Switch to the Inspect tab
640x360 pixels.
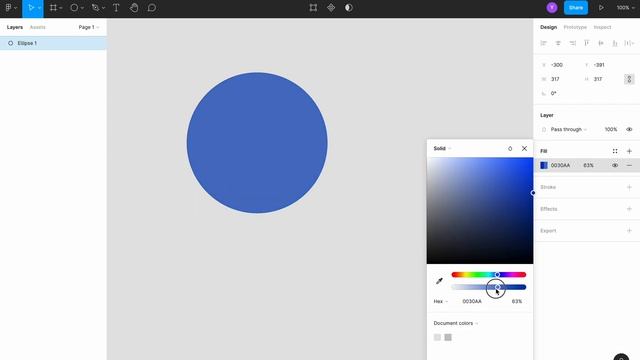602,27
